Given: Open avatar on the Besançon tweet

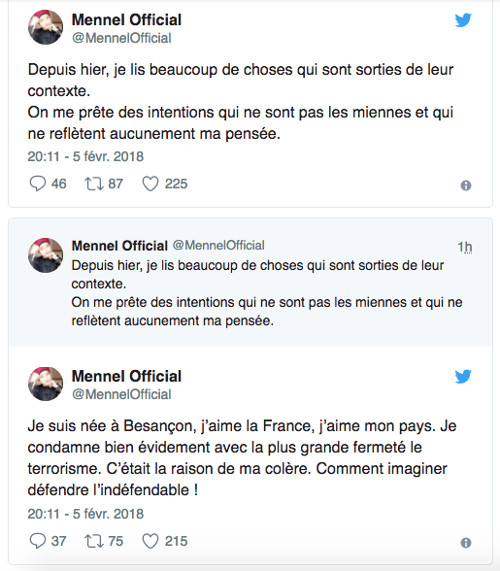Looking at the screenshot, I should [x=46, y=384].
